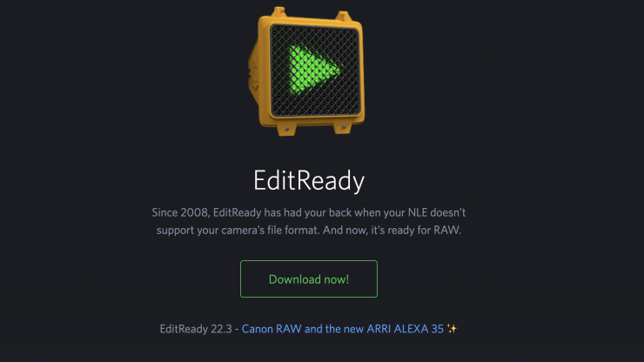
Task: Click the Download now! button
Action: 309,279
